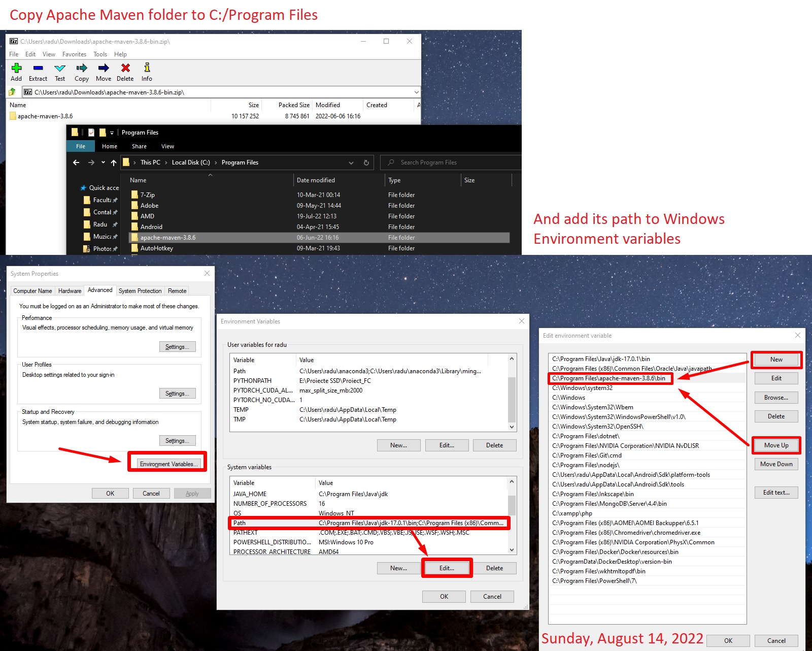
Task: Click OK in Environment Variables dialog
Action: click(x=444, y=597)
